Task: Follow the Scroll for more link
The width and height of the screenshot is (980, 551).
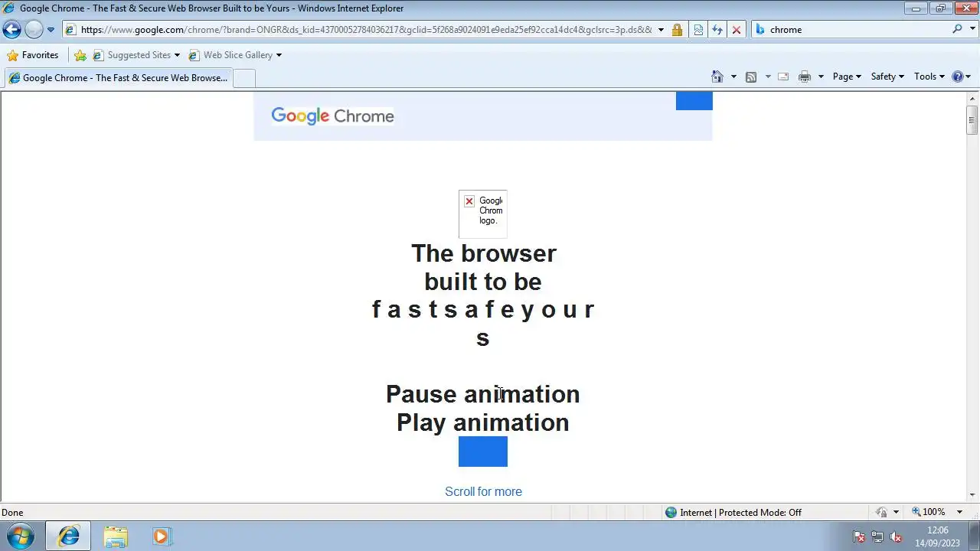Action: click(483, 491)
